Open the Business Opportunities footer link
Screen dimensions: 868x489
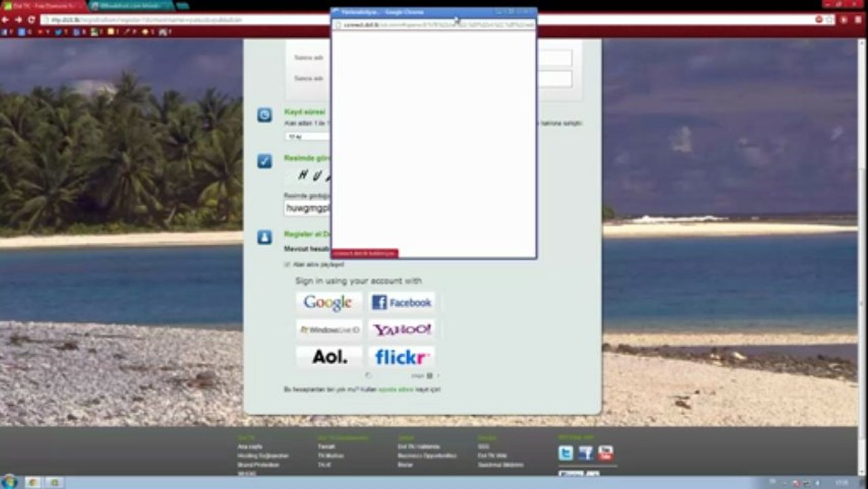pos(427,456)
